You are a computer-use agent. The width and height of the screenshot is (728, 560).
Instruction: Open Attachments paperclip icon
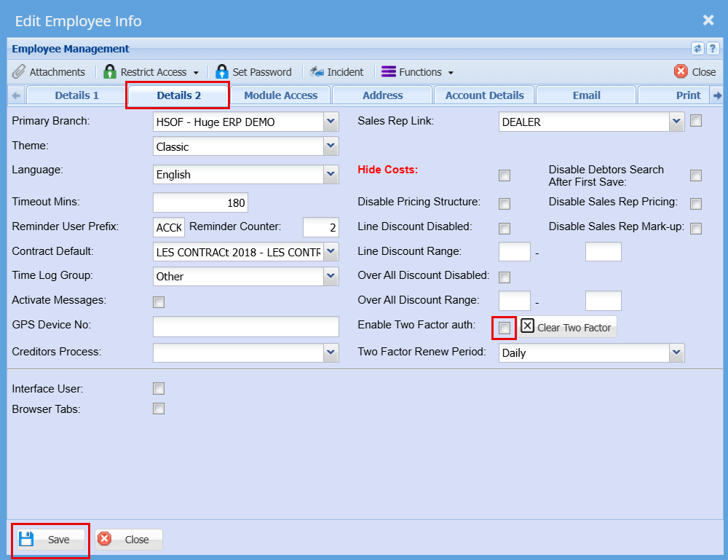(x=19, y=72)
